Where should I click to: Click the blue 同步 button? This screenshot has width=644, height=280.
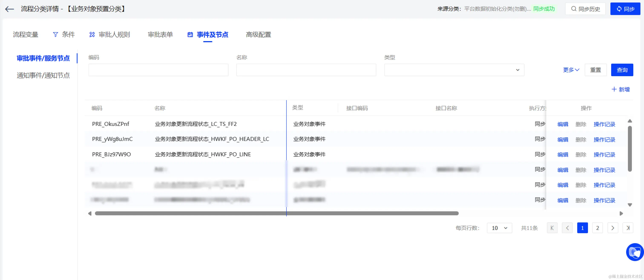(625, 9)
